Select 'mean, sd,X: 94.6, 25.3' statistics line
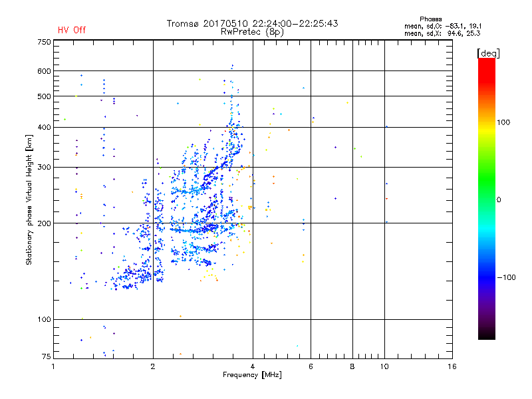The height and width of the screenshot is (399, 532). tap(442, 34)
